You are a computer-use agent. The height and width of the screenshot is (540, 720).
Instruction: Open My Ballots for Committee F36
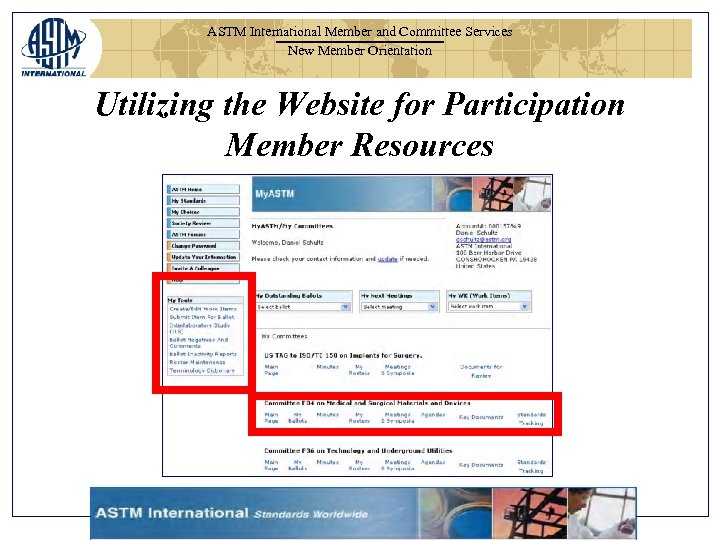(x=298, y=465)
